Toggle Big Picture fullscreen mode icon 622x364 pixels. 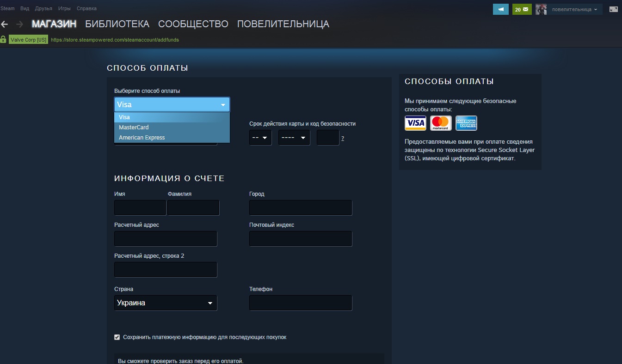tap(613, 9)
